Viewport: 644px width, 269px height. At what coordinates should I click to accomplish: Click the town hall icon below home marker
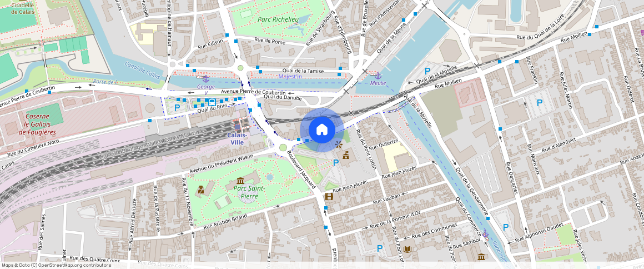click(346, 154)
